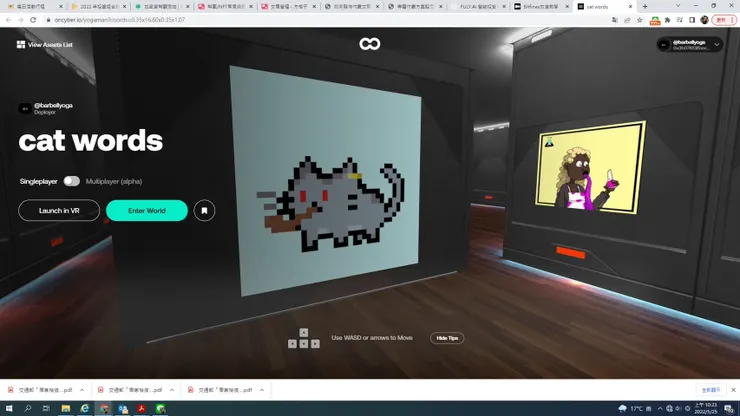Viewport: 740px width, 416px height.
Task: Open Windows taskbar search
Action: (28, 408)
